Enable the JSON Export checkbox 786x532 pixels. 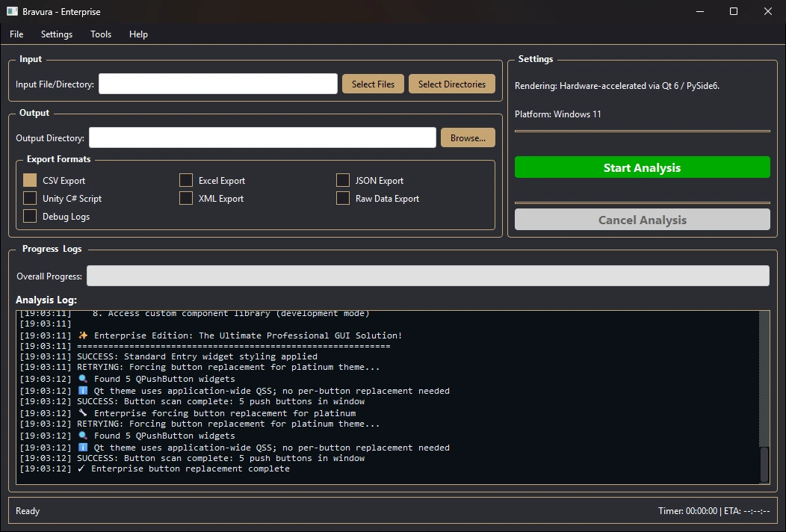pyautogui.click(x=343, y=180)
